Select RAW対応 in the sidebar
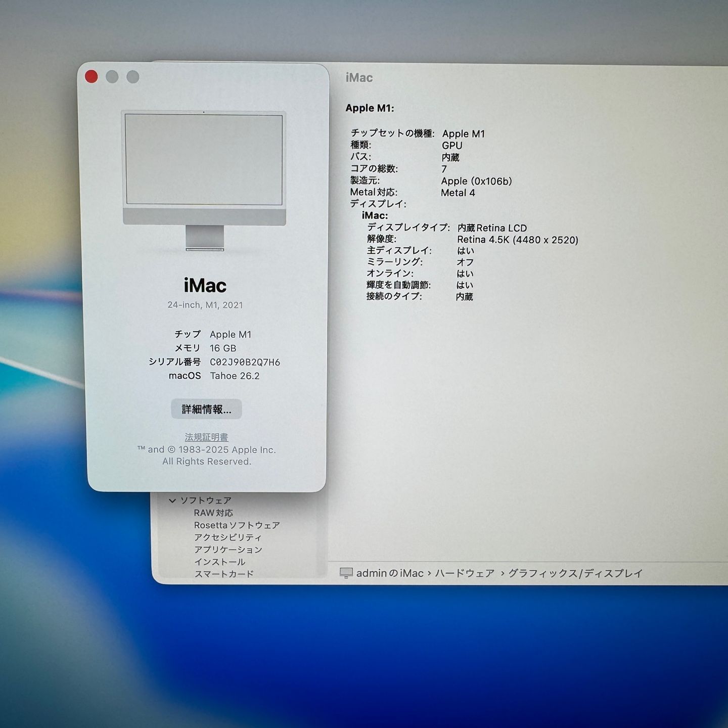 (213, 513)
